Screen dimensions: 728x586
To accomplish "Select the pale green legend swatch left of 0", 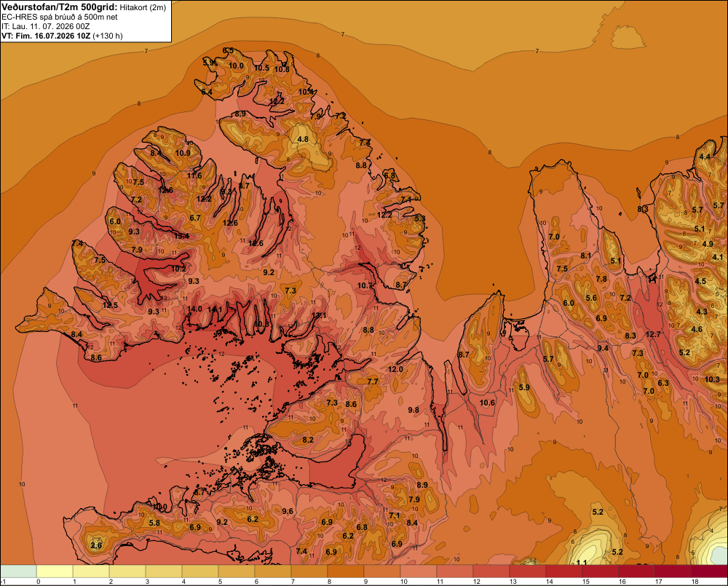I will (x=18, y=571).
